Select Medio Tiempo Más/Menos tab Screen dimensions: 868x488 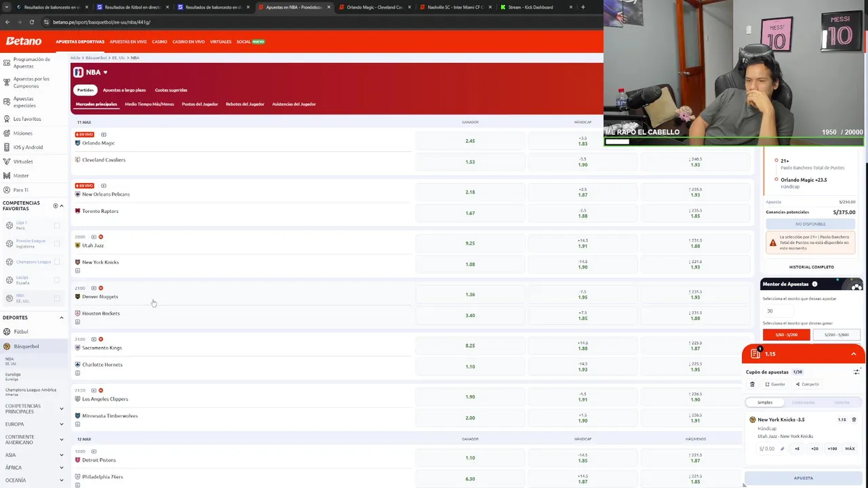click(149, 104)
